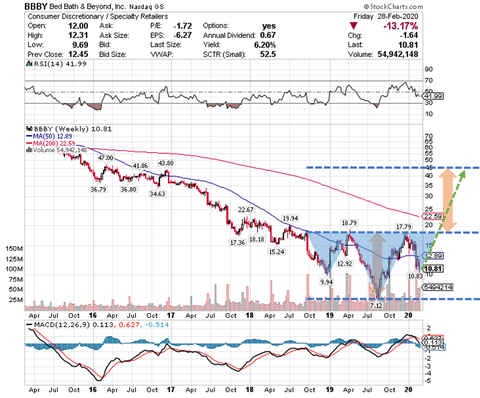The image size is (480, 398).
Task: Click the Last 10.81 header value
Action: tap(409, 45)
